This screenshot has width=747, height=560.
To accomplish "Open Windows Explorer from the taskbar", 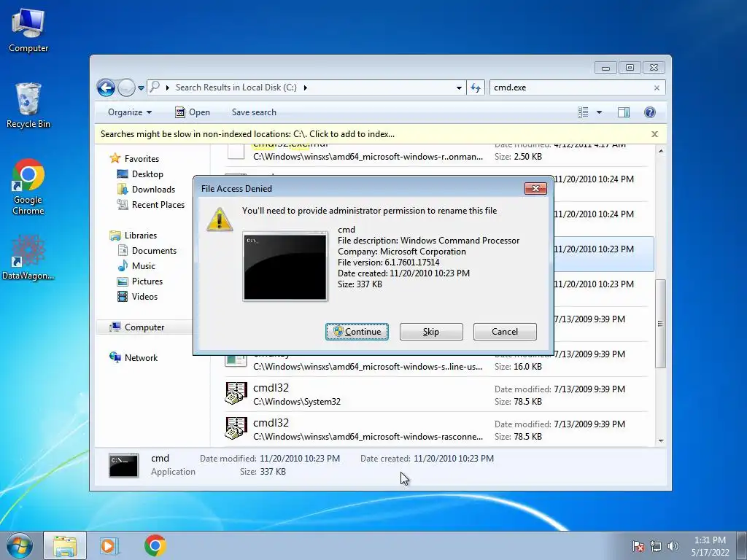I will (x=65, y=545).
